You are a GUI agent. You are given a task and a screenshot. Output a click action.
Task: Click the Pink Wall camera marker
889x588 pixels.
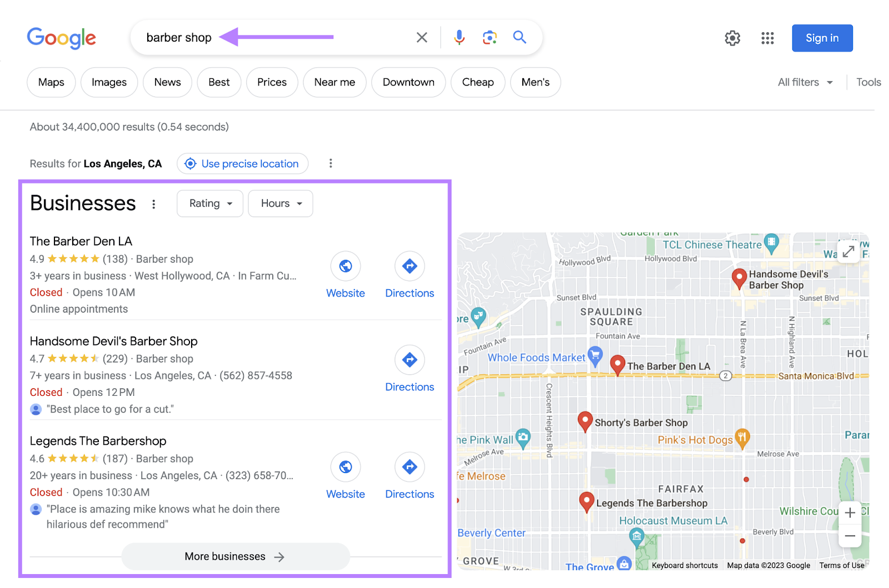(523, 438)
